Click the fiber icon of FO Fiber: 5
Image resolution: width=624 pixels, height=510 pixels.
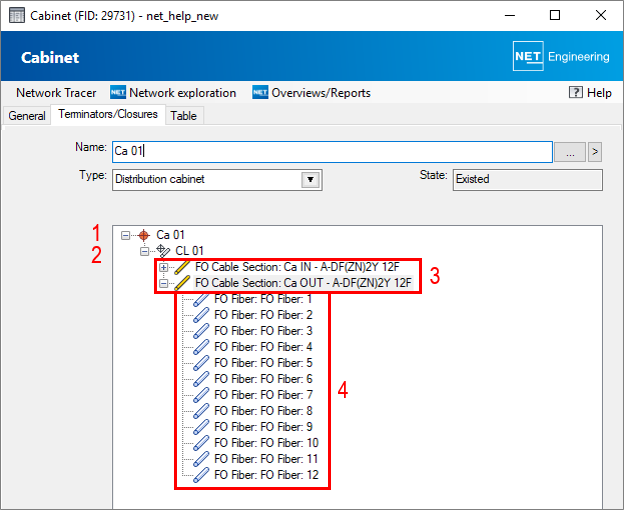(x=201, y=363)
